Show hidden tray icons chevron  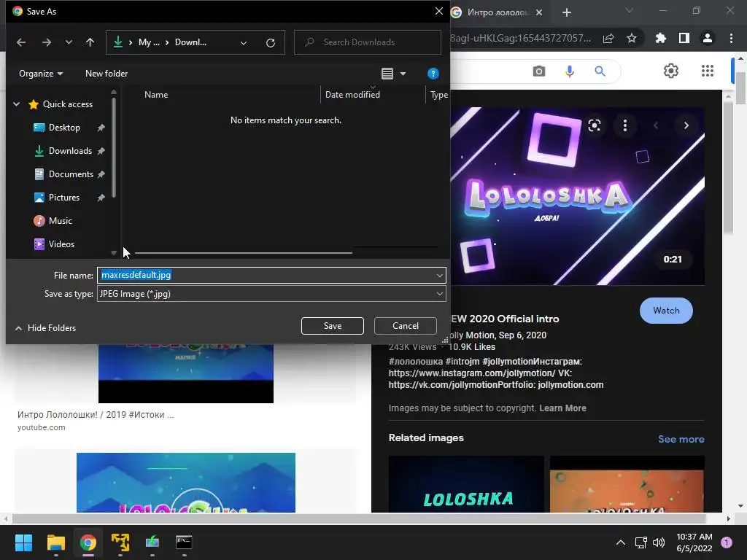point(620,542)
